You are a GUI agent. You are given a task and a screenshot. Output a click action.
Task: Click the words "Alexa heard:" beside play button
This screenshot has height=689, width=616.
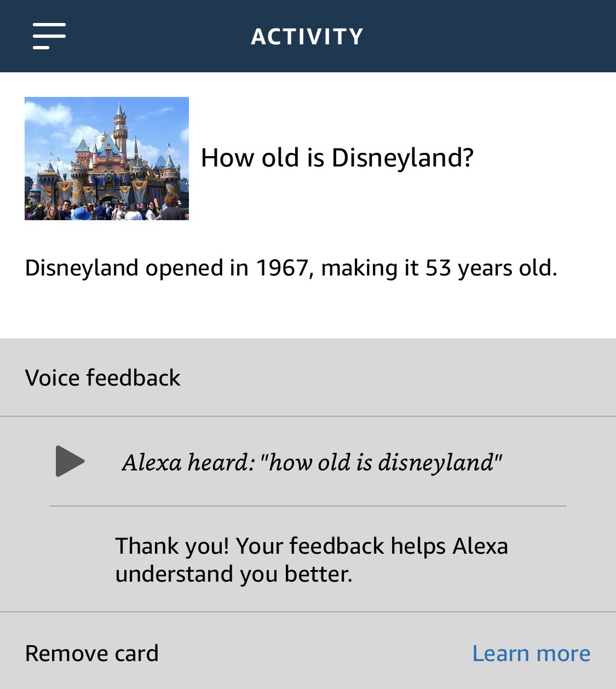pos(188,462)
